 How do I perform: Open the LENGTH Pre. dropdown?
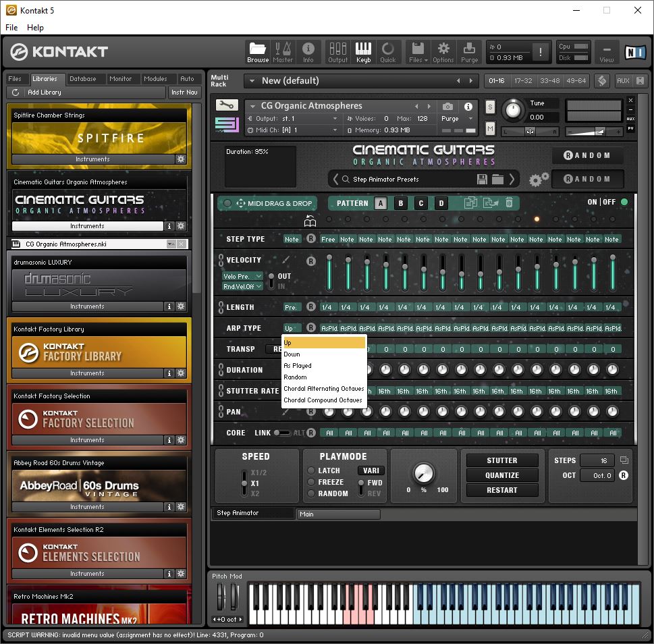[x=292, y=307]
